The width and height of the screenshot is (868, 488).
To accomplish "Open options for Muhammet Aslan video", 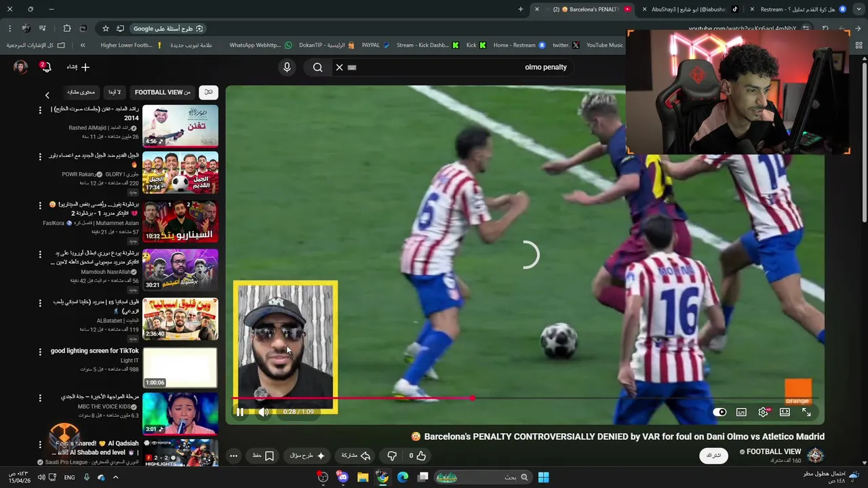I will click(39, 205).
